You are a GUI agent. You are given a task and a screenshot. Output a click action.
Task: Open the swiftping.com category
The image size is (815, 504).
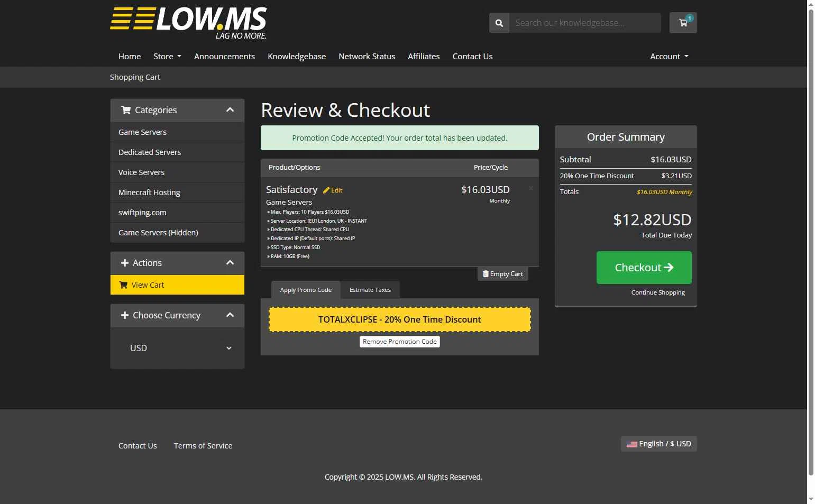point(177,213)
